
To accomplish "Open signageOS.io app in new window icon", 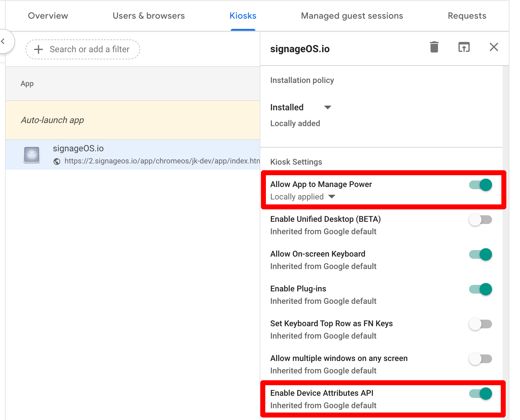I will point(464,47).
